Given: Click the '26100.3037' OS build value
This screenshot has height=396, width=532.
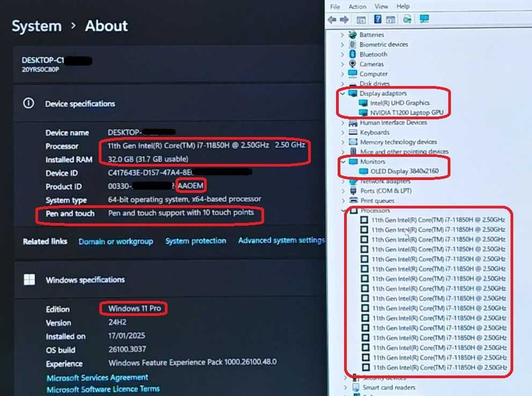Looking at the screenshot, I should [127, 349].
